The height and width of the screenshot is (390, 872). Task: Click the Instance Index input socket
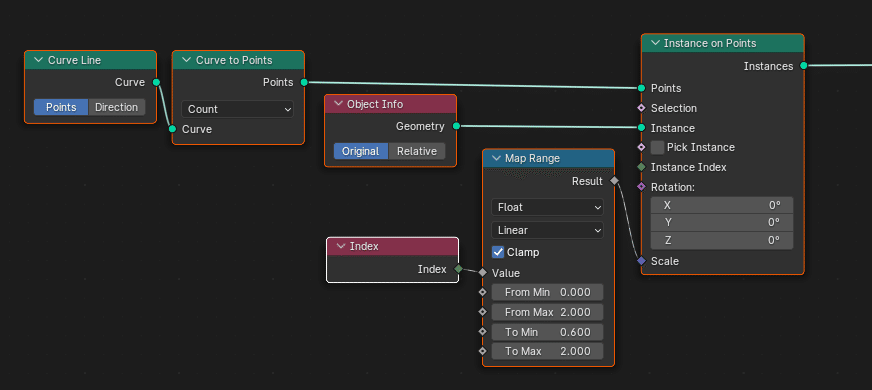[x=641, y=167]
